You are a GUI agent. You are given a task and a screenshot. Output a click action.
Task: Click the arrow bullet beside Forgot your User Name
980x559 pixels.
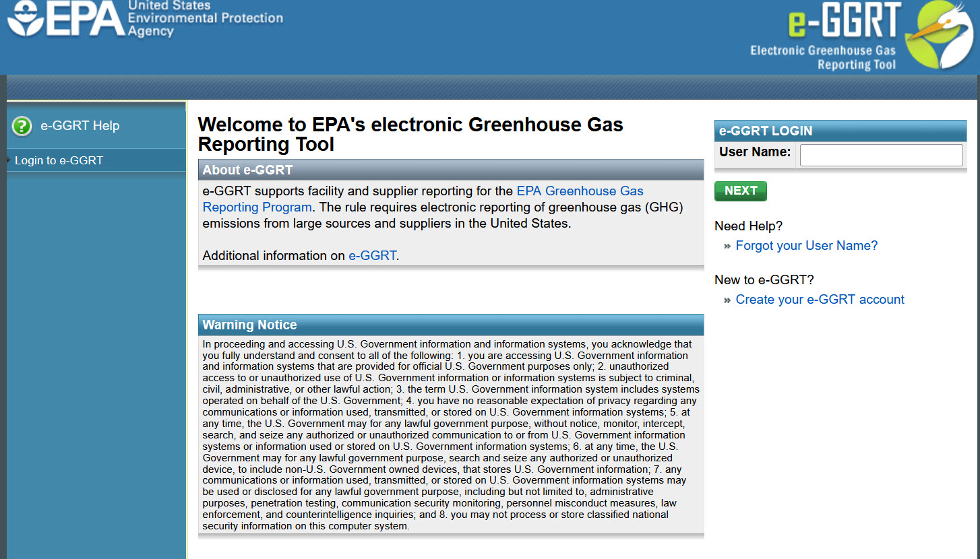727,246
